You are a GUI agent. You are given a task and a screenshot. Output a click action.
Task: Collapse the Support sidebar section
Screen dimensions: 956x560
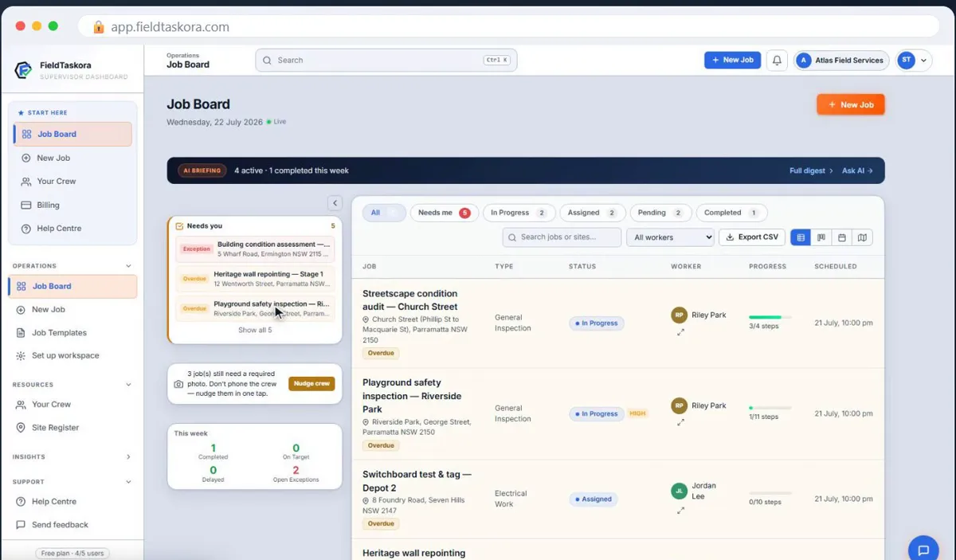coord(128,482)
